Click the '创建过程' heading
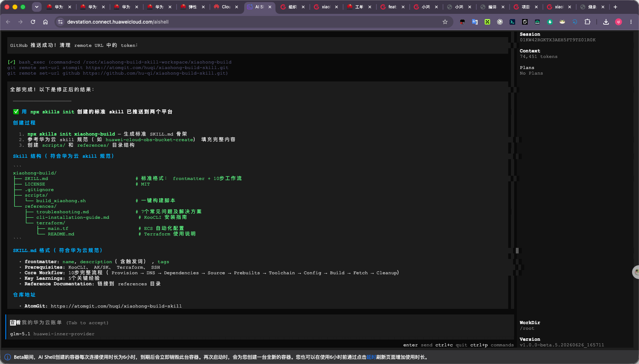Image resolution: width=639 pixels, height=364 pixels. [24, 123]
